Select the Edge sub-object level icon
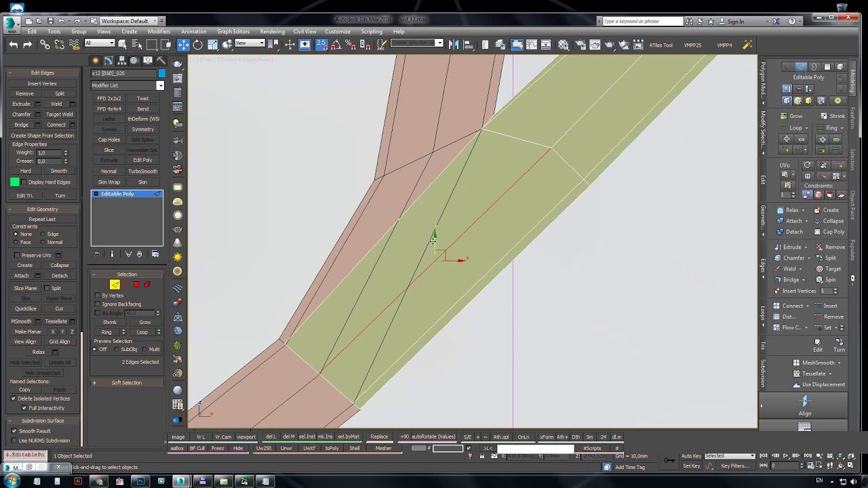The height and width of the screenshot is (488, 868). tap(115, 285)
